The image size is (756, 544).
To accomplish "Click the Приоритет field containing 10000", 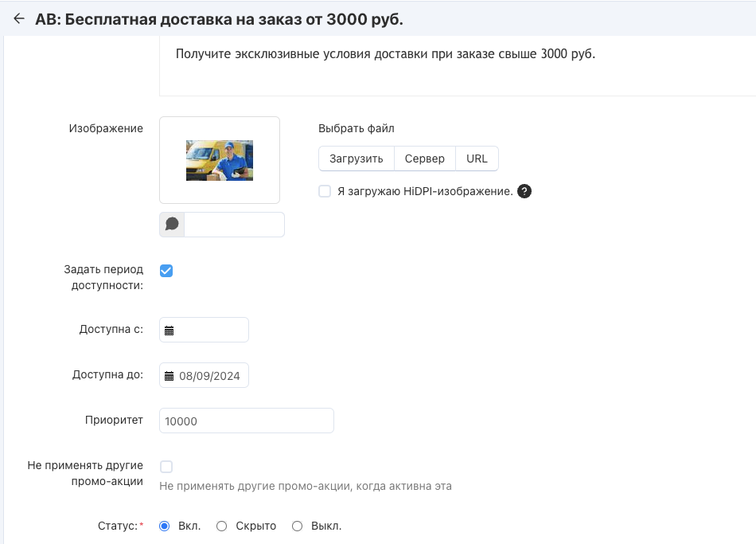I will [x=247, y=421].
